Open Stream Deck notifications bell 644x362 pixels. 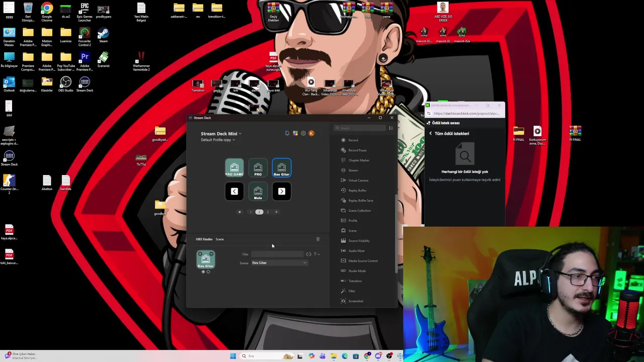pyautogui.click(x=287, y=133)
